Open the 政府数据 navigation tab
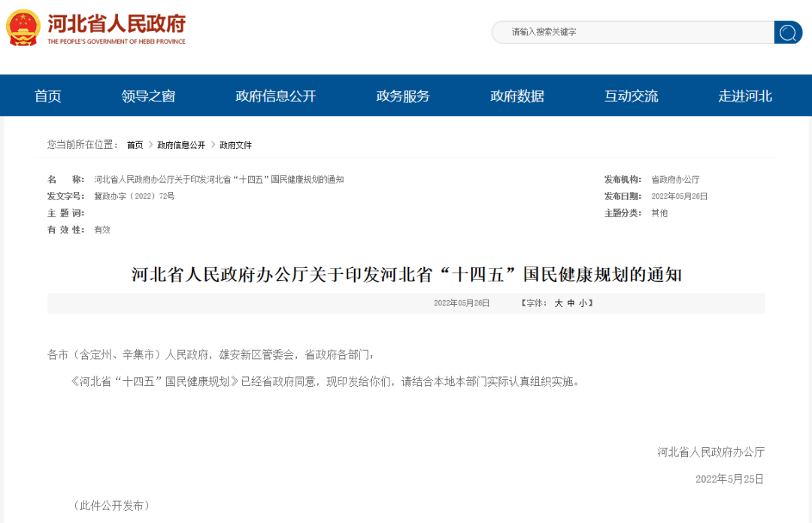812x523 pixels. (x=517, y=96)
